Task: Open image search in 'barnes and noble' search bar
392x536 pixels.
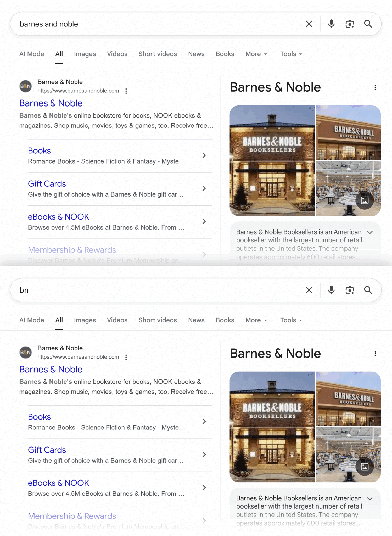Action: pyautogui.click(x=350, y=24)
